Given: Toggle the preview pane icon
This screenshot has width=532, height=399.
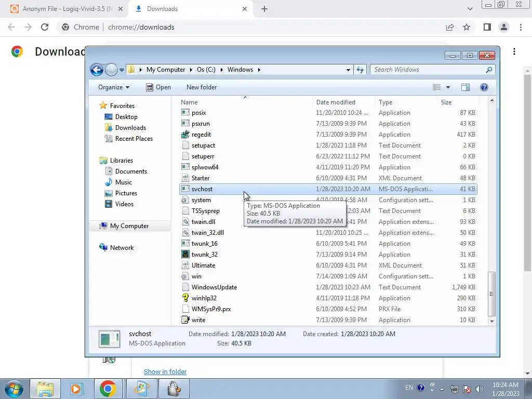Looking at the screenshot, I should (x=465, y=87).
